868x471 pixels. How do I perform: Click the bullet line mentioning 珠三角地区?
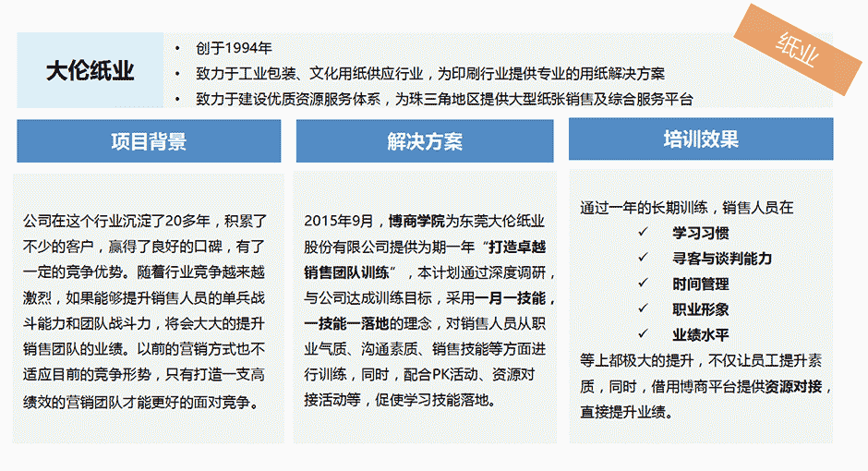coord(443,99)
